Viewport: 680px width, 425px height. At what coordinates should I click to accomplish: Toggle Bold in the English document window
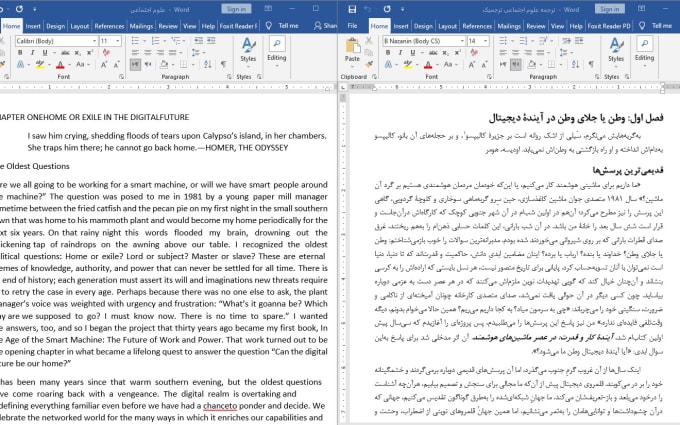[x=20, y=52]
